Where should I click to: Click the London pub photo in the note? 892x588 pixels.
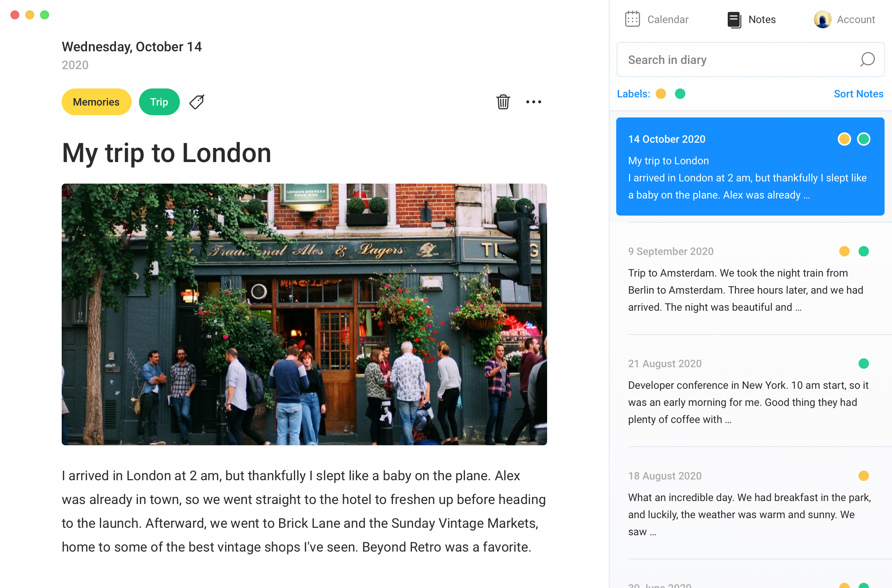tap(304, 314)
